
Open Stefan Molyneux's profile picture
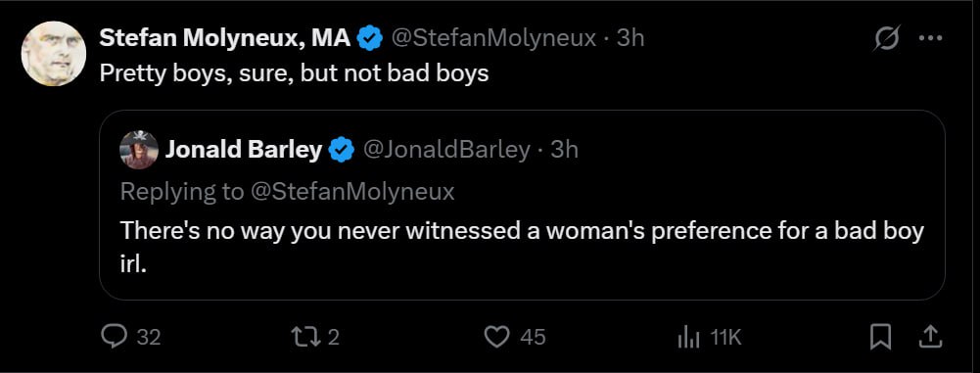coord(54,54)
